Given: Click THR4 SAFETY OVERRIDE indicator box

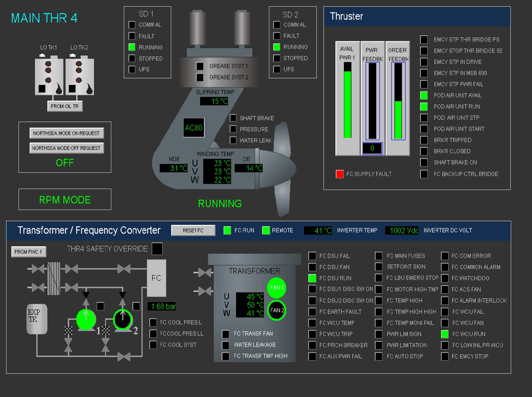Looking at the screenshot, I should [x=157, y=249].
